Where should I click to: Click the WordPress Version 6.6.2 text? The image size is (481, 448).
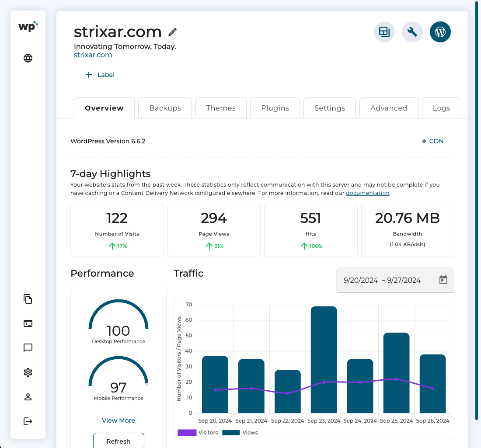pyautogui.click(x=108, y=141)
